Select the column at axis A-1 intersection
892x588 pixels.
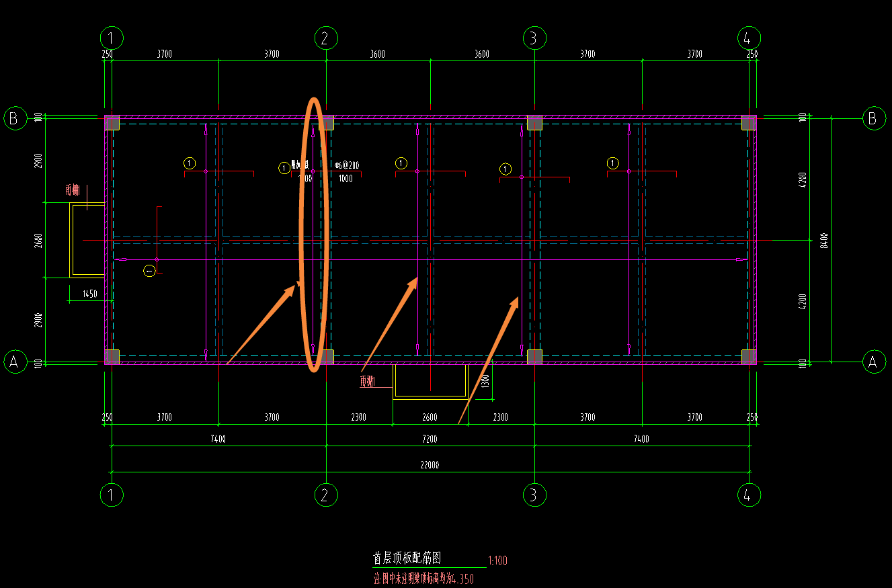112,357
